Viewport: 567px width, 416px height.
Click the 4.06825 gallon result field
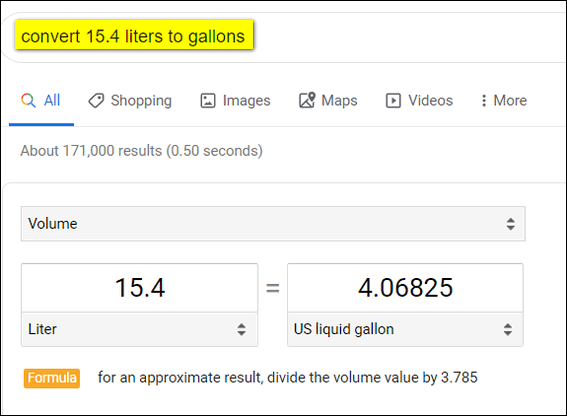[x=405, y=288]
